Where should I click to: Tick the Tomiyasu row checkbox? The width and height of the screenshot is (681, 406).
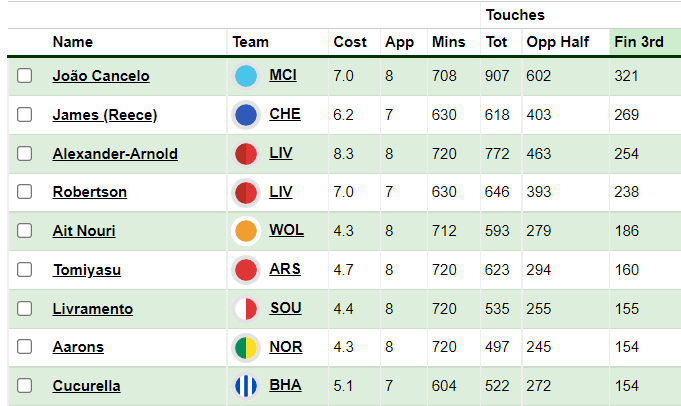pos(24,270)
